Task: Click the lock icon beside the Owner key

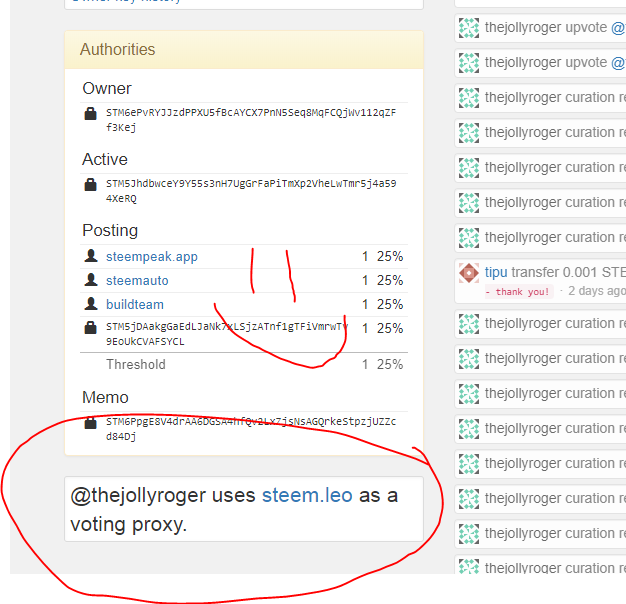Action: click(91, 114)
